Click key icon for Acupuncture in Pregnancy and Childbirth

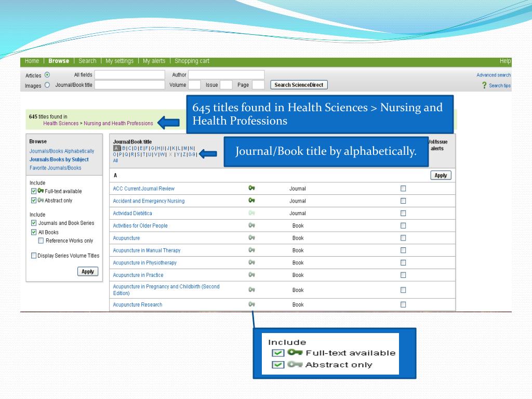tap(251, 289)
